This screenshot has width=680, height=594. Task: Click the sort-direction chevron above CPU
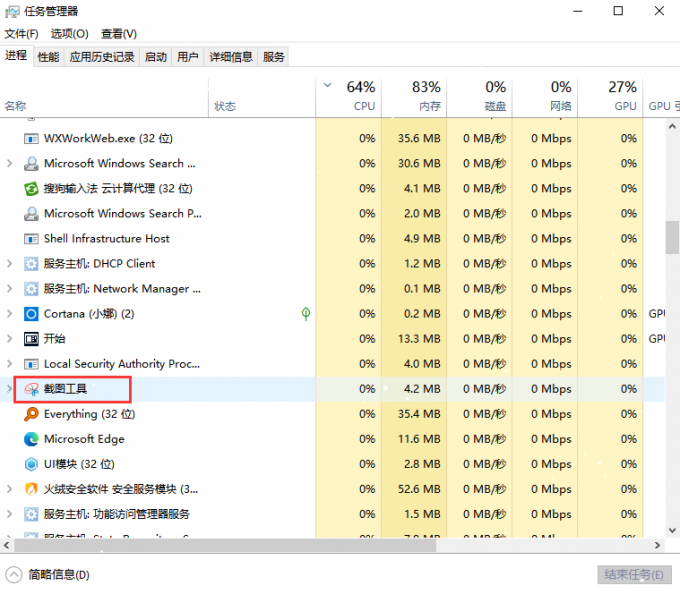coord(328,85)
